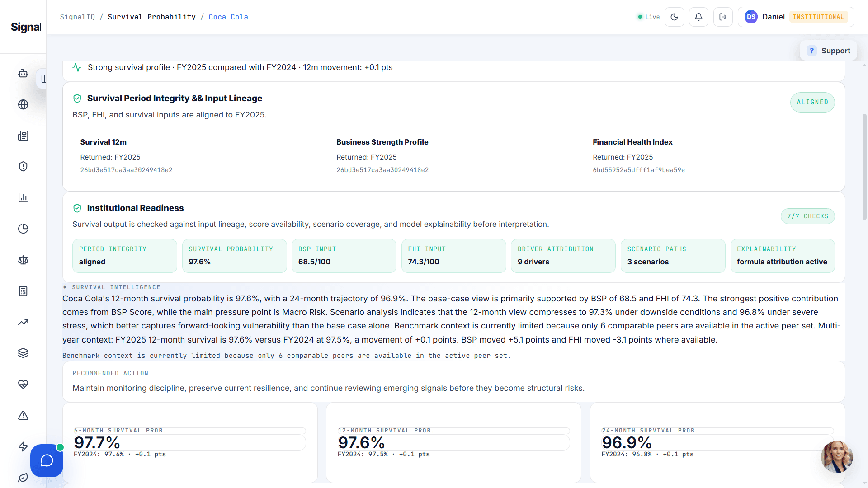Open the live chat bubble button

(47, 460)
